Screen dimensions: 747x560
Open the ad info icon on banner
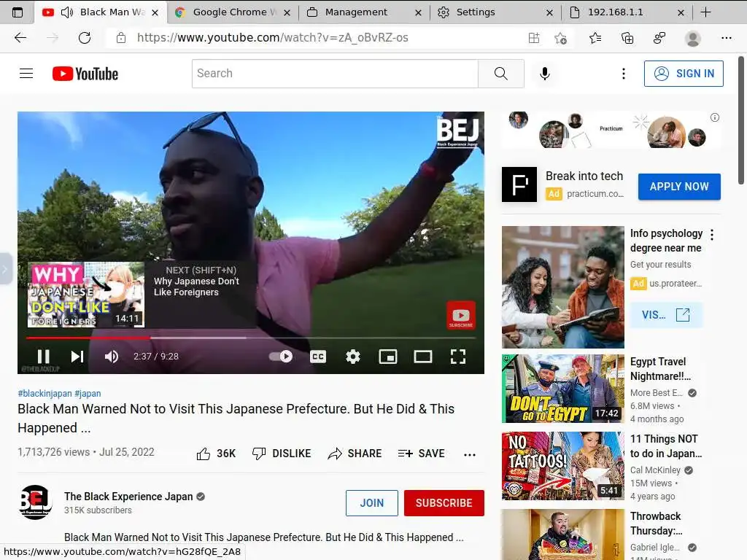click(x=715, y=117)
